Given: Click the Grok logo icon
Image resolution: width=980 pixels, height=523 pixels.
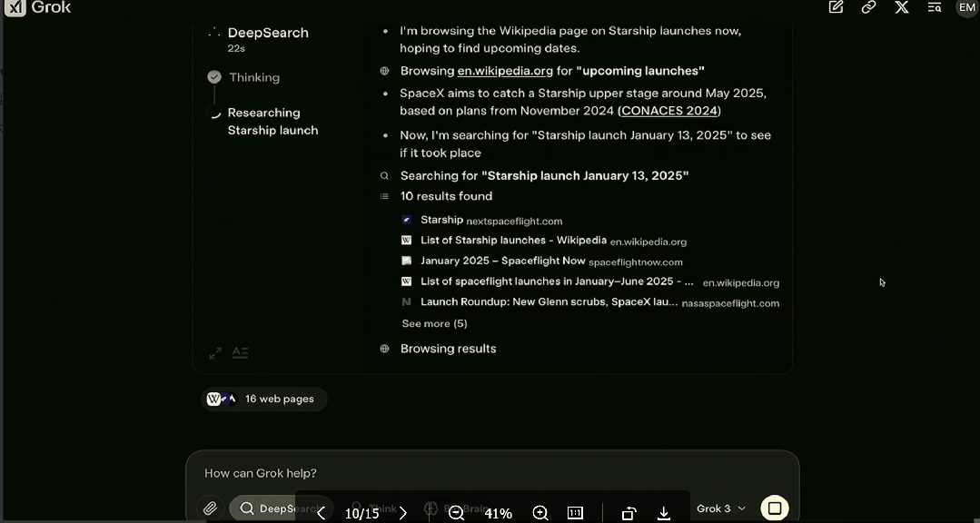Looking at the screenshot, I should (x=15, y=7).
